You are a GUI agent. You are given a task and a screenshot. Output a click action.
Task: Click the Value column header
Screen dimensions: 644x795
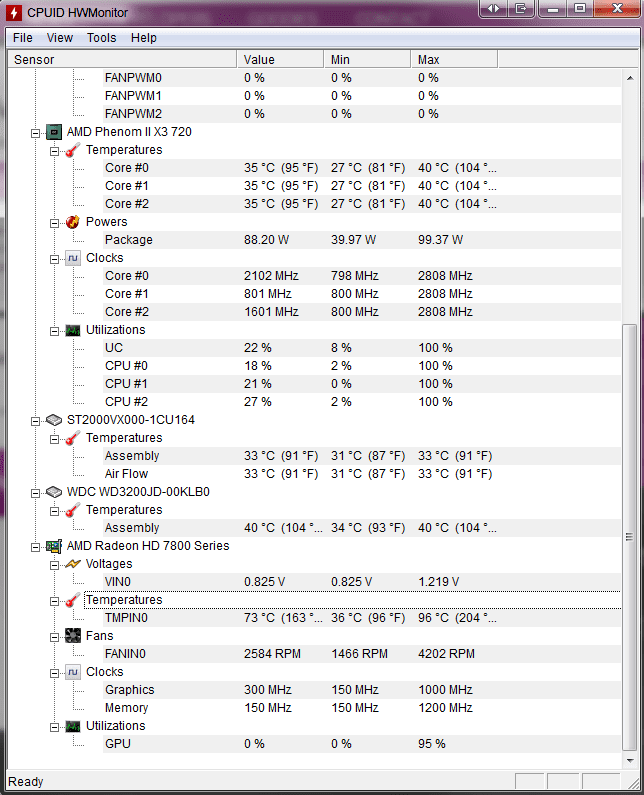pyautogui.click(x=280, y=60)
